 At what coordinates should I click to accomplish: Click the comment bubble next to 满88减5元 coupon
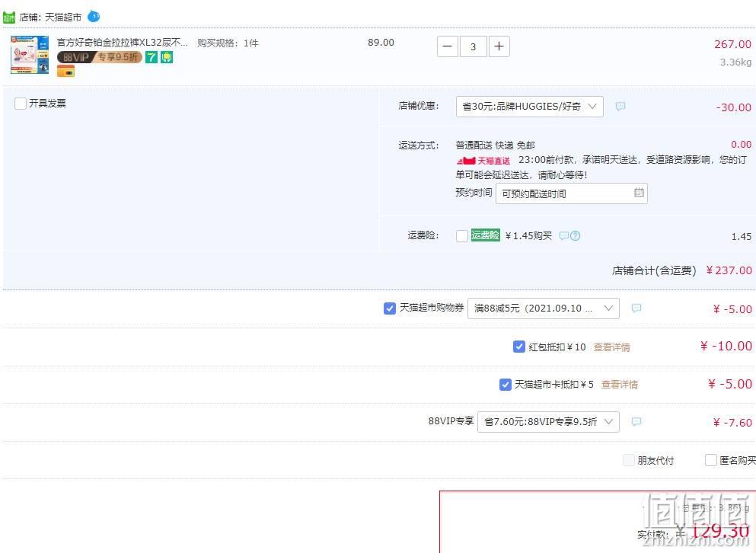(x=636, y=308)
